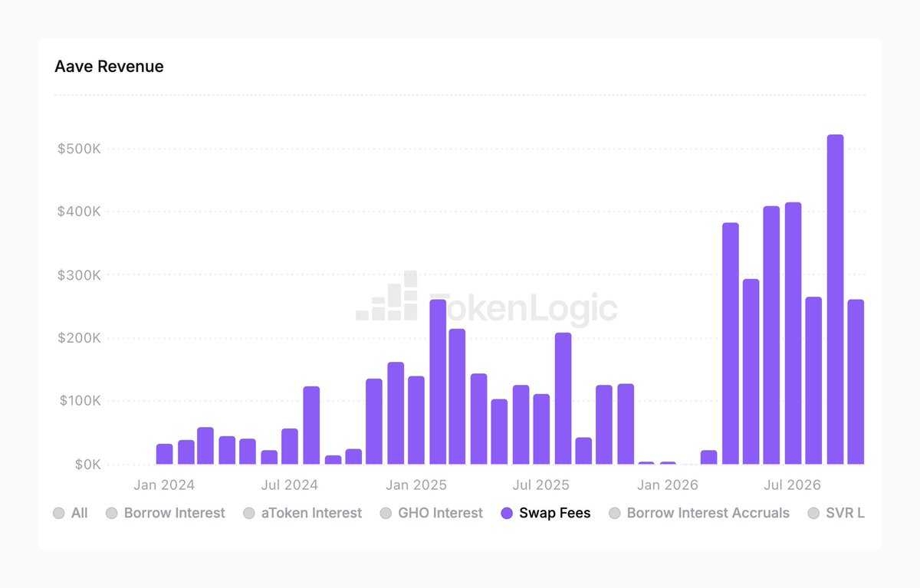Screen dimensions: 920x588
Task: Select the June 2025 bar
Action: click(x=521, y=425)
